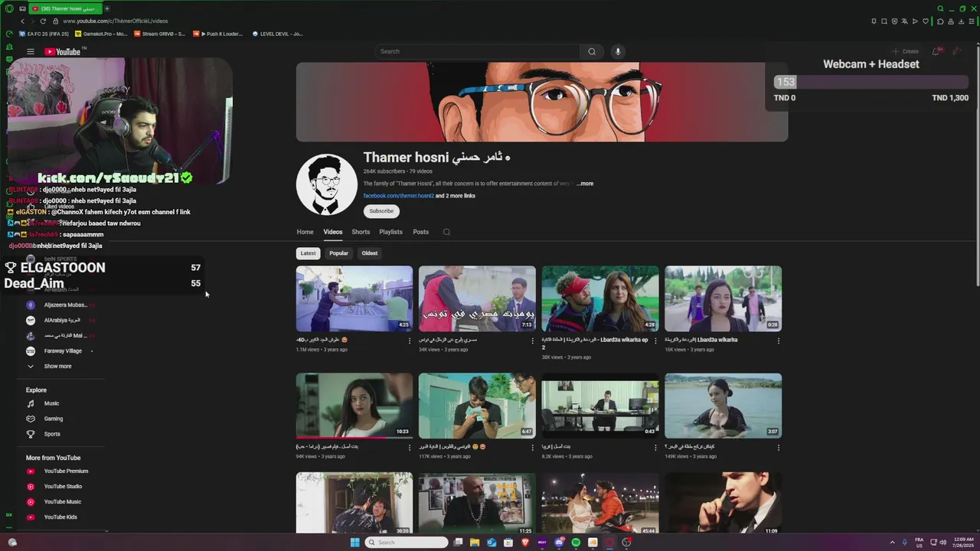The image size is (980, 551).
Task: Play the 4:25 latest video thumbnail
Action: click(x=354, y=298)
